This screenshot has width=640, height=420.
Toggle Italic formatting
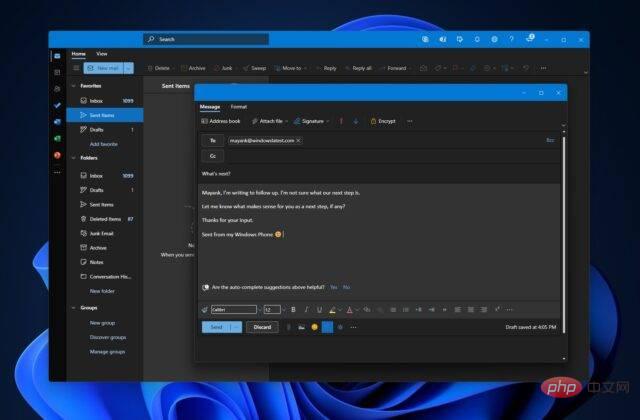pyautogui.click(x=305, y=310)
